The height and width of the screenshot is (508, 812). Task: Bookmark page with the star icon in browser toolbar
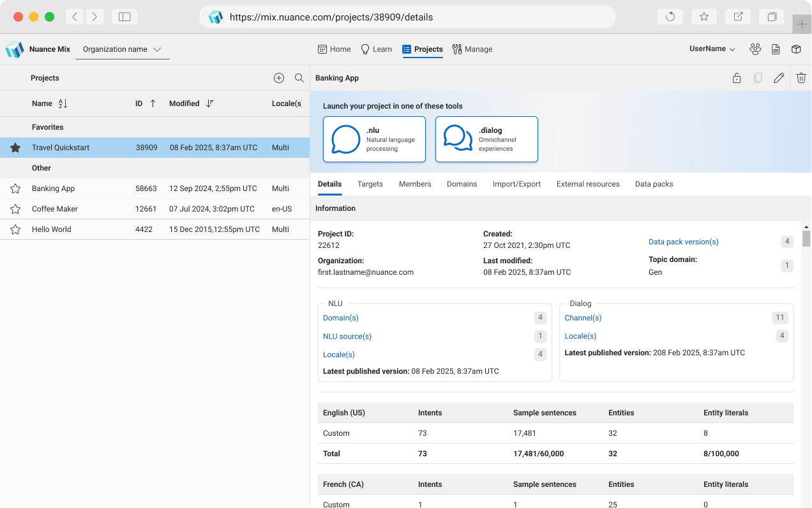[x=704, y=17]
